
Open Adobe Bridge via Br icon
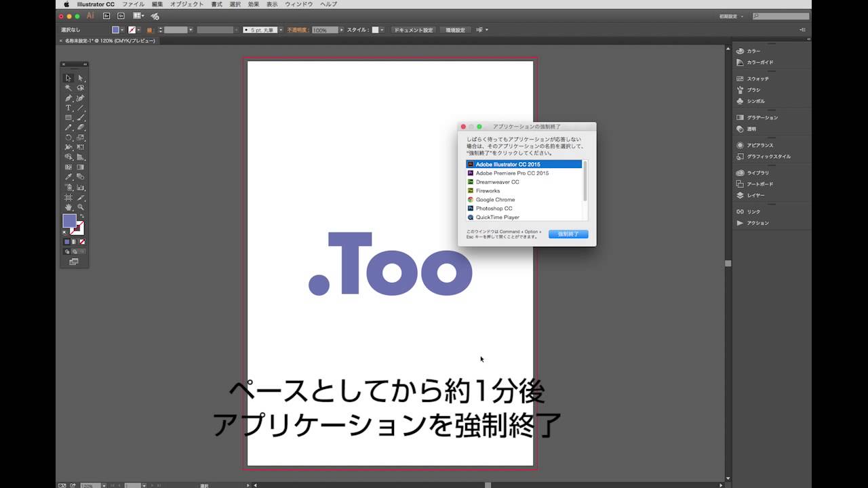click(106, 16)
